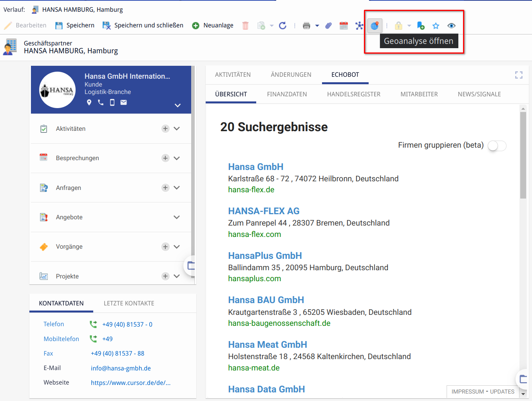Click the location pin icon on Hansa card
Image resolution: width=532 pixels, height=401 pixels.
point(89,103)
